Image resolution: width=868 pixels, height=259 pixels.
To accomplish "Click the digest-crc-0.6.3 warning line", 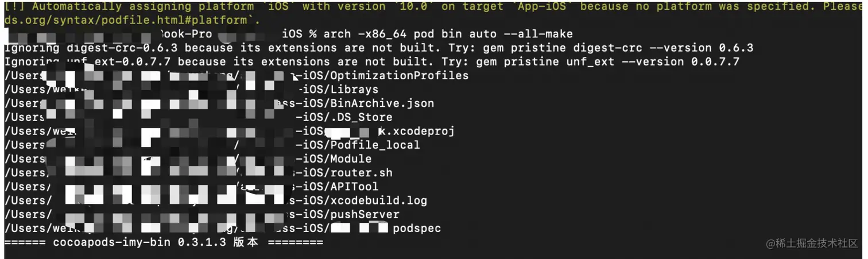I will point(379,48).
